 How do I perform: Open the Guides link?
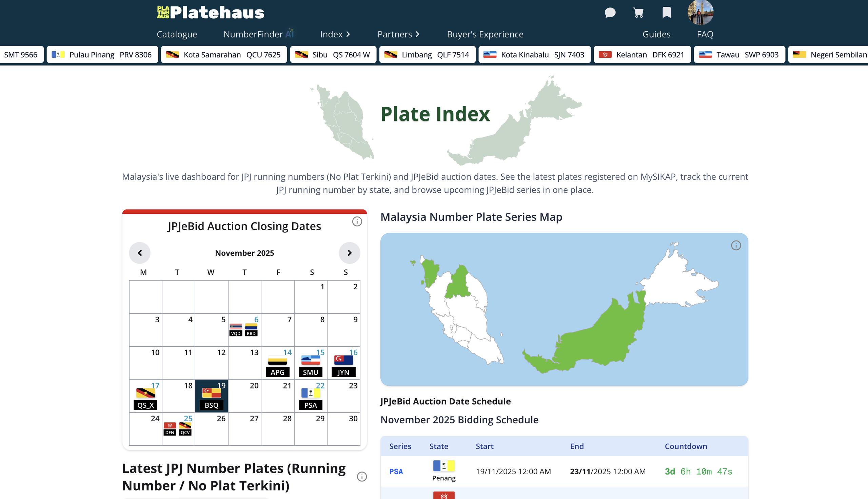[656, 34]
